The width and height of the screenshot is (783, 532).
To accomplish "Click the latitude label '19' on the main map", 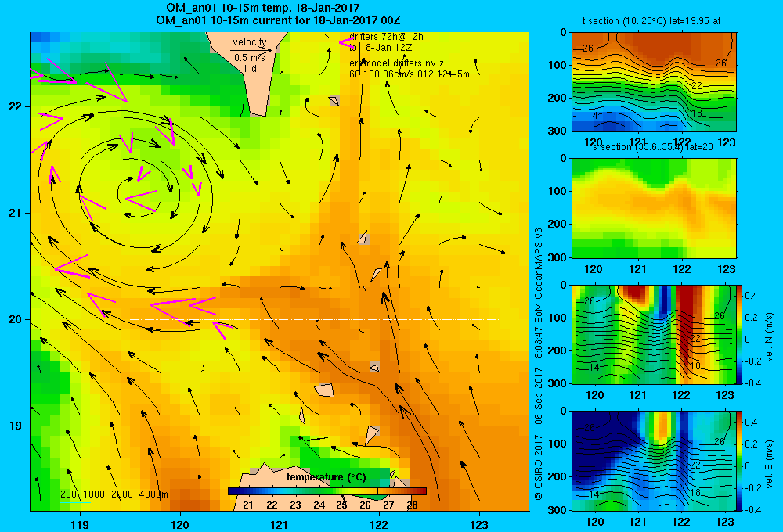I will coord(16,426).
